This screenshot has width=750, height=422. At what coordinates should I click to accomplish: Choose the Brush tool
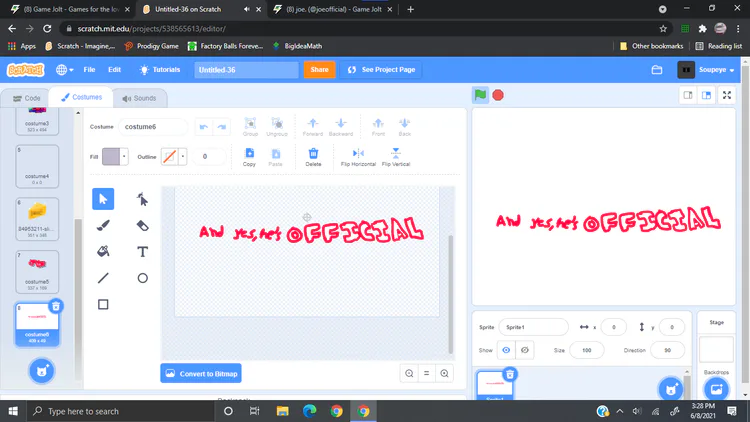(103, 225)
